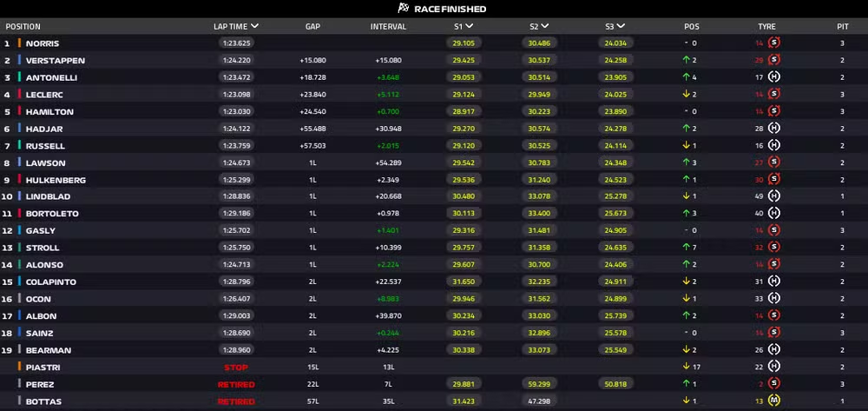Click Lawson's green up arrow
The width and height of the screenshot is (868, 411).
click(686, 162)
